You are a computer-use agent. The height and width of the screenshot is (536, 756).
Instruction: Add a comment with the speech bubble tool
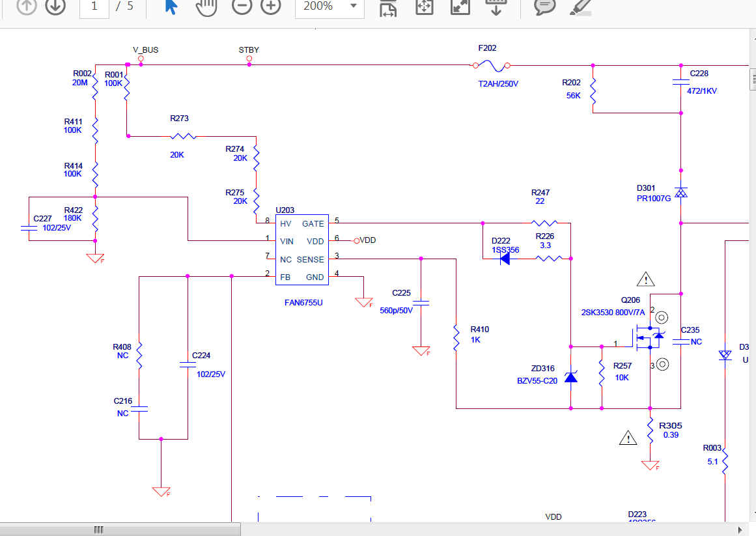pyautogui.click(x=544, y=7)
